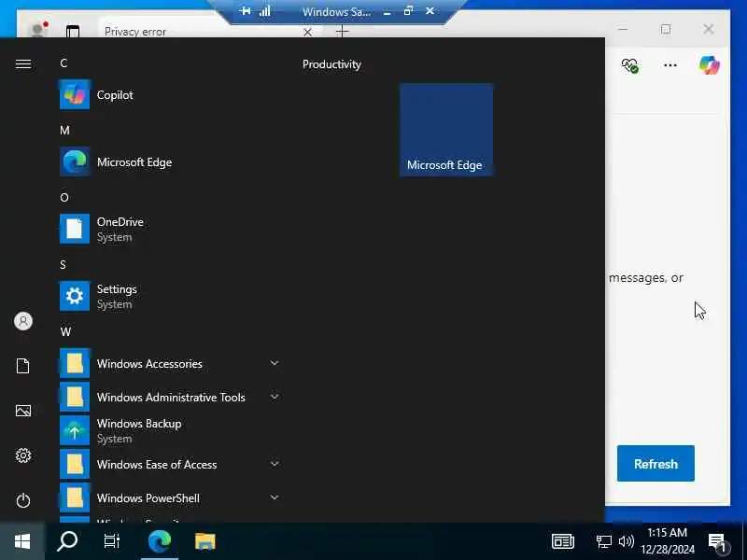Open the Action Center notifications icon
747x560 pixels.
(x=717, y=542)
